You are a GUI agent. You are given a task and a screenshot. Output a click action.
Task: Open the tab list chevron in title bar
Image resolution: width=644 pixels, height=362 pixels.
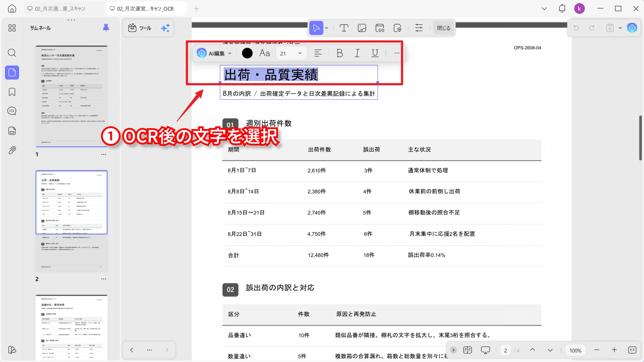pyautogui.click(x=544, y=8)
